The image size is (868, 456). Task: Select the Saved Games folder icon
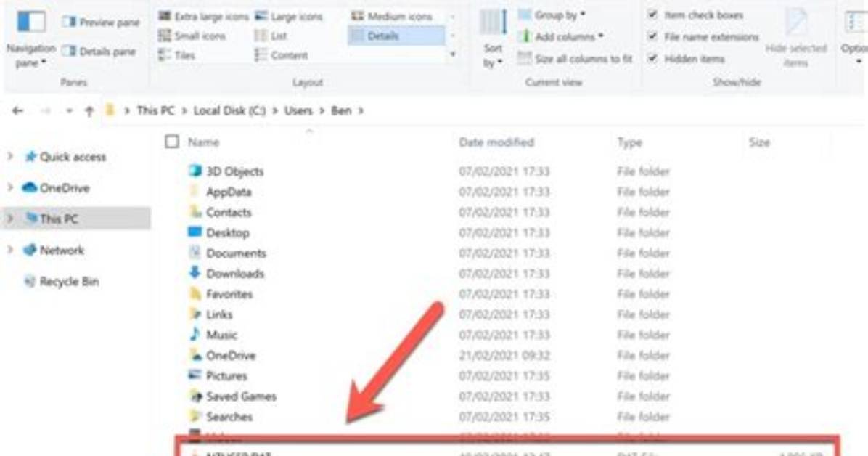[x=195, y=396]
